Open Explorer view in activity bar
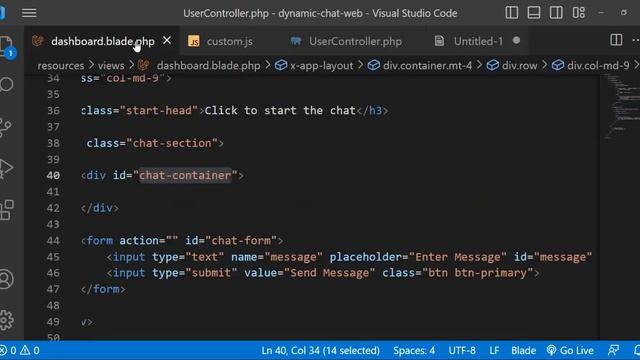 (x=7, y=46)
